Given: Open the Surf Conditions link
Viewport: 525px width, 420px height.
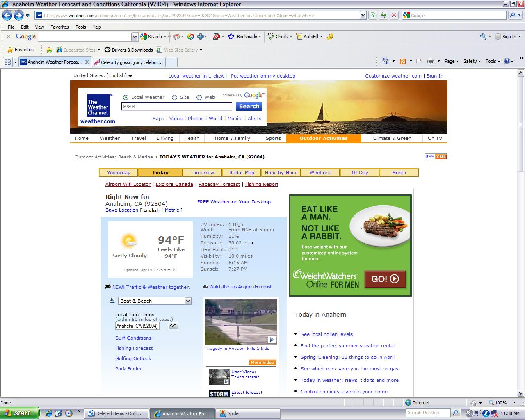Looking at the screenshot, I should tap(133, 338).
